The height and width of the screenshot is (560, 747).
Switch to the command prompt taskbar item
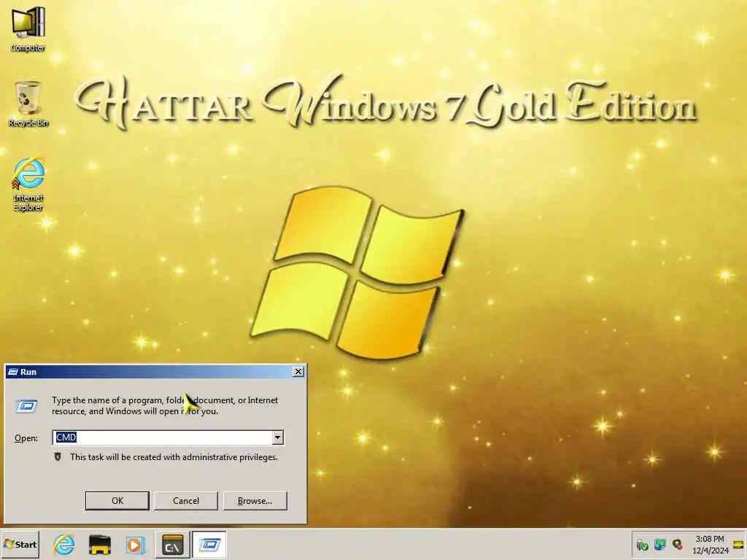172,544
